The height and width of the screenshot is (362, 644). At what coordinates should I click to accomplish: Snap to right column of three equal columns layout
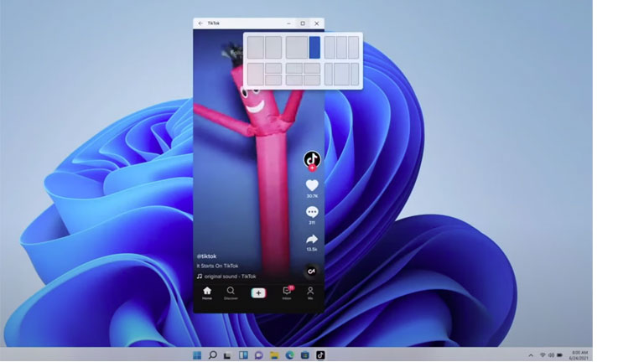click(353, 47)
